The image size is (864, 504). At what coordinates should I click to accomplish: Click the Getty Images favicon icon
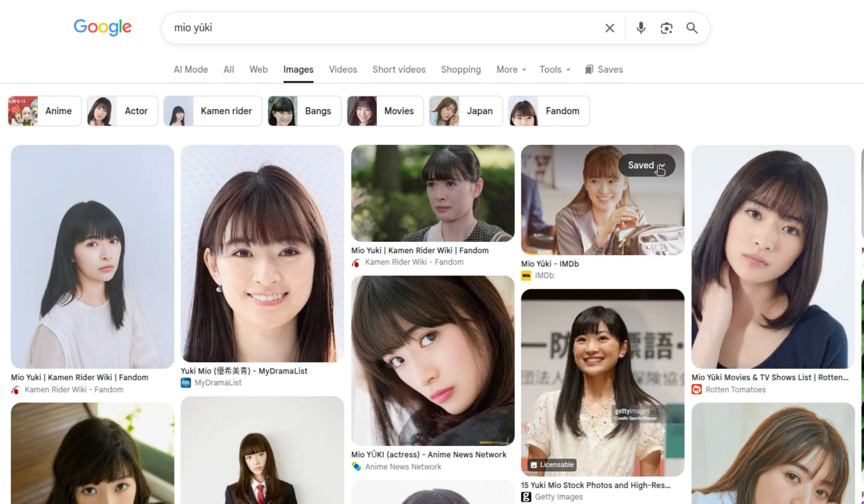[x=526, y=497]
